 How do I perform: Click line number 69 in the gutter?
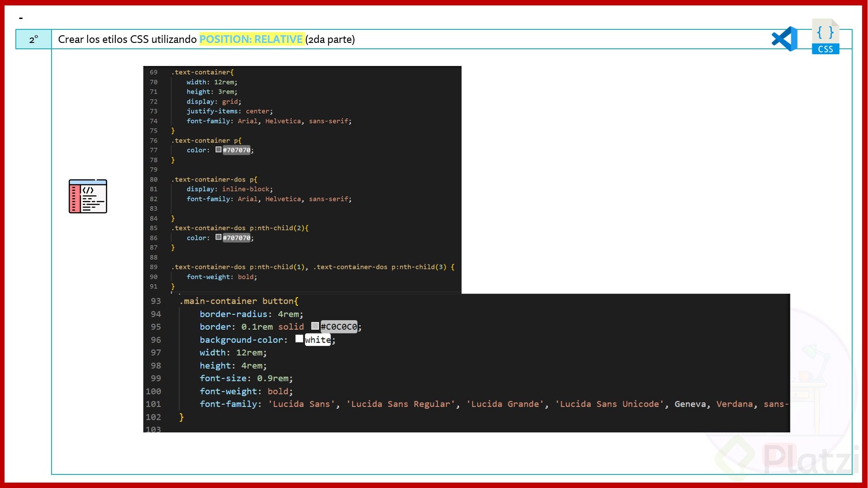point(154,72)
